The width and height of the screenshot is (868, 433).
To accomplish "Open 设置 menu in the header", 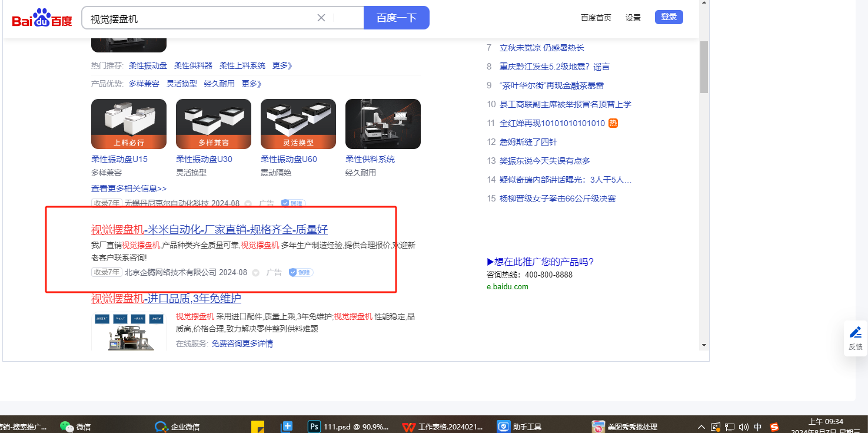I will (633, 18).
